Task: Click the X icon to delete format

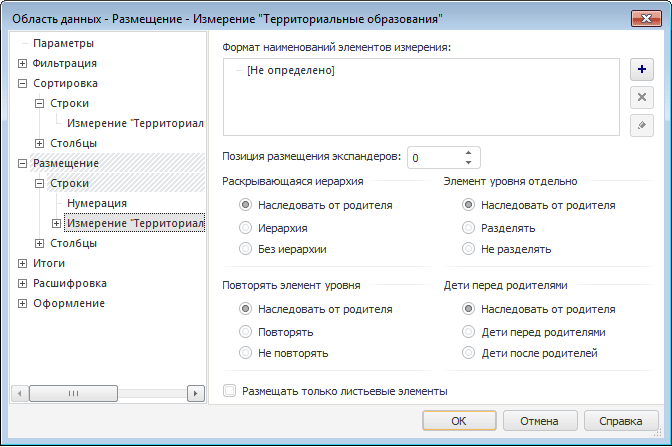Action: (641, 98)
